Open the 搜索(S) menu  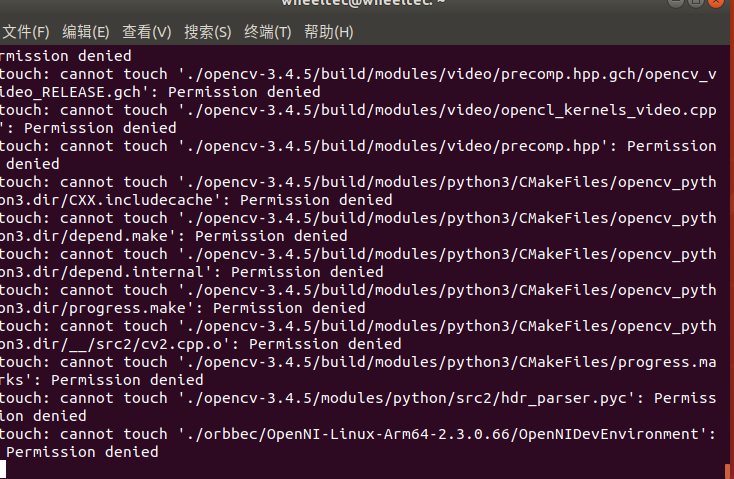click(x=207, y=32)
